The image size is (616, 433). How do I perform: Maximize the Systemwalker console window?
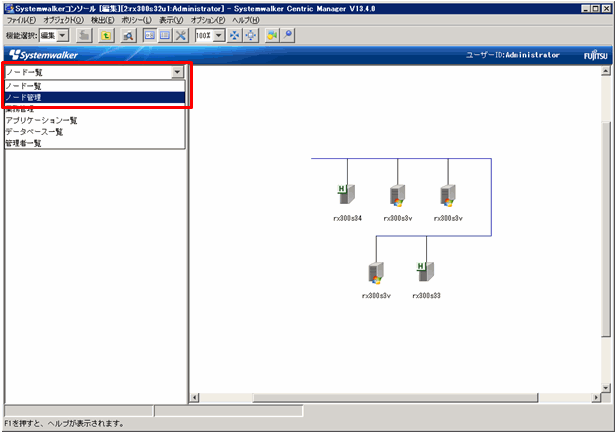tap(596, 8)
